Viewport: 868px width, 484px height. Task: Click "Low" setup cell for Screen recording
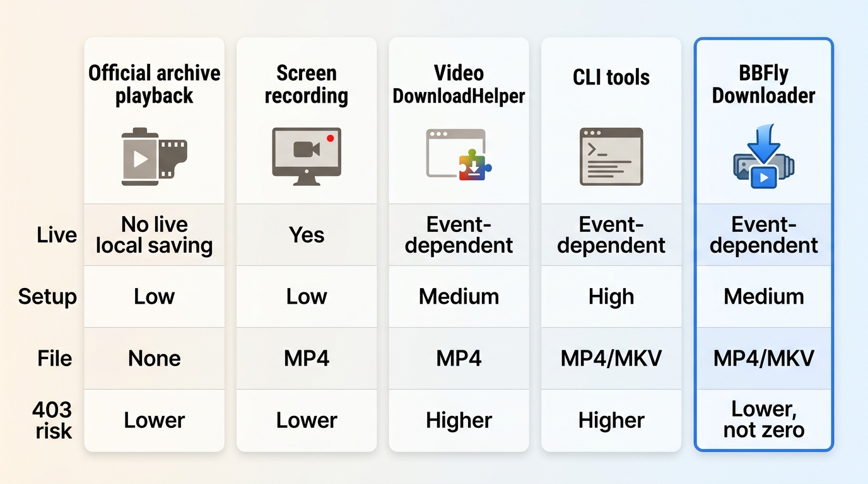point(307,297)
